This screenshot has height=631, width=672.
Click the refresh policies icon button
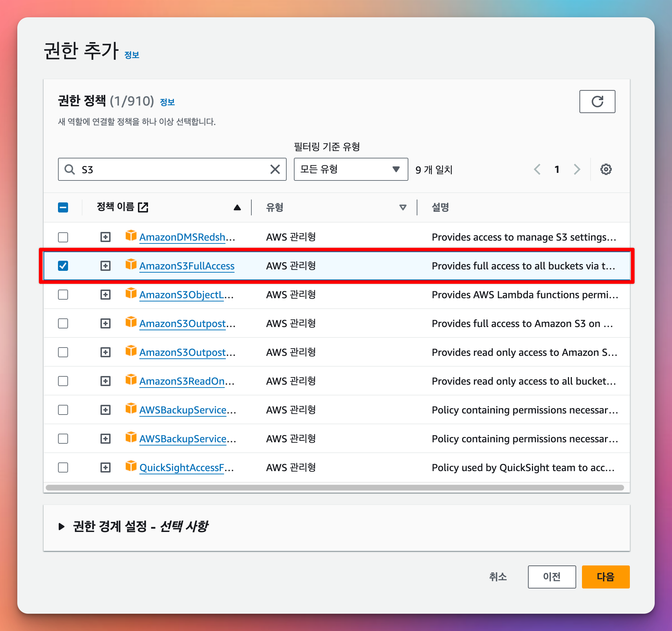point(597,102)
